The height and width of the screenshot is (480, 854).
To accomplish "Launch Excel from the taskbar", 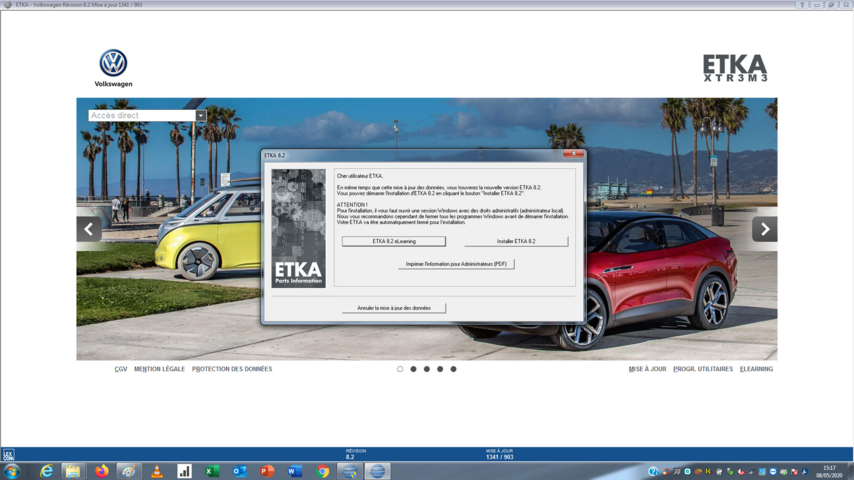I will tap(212, 471).
